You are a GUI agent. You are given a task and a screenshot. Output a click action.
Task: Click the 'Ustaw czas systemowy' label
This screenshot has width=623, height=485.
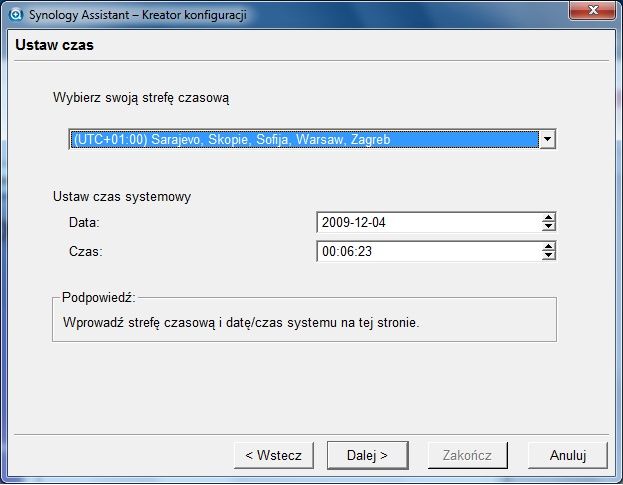pos(122,196)
